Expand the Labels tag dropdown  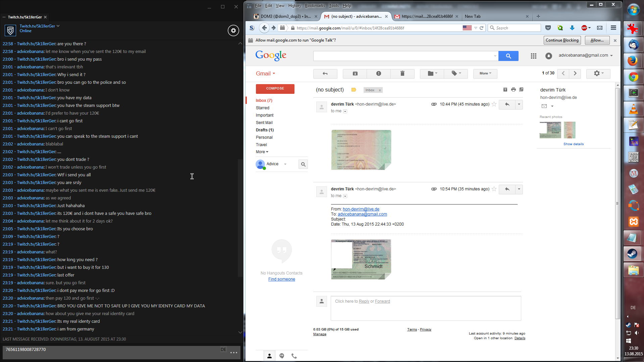(x=456, y=73)
